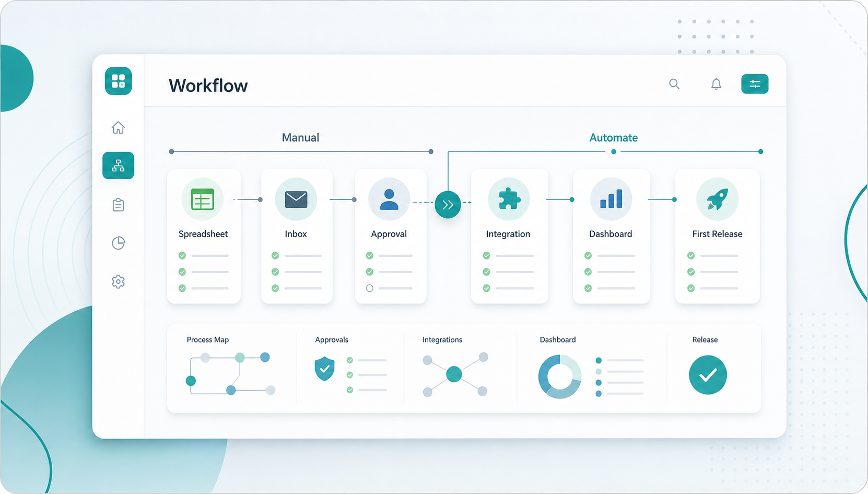Click the Dashboard donut chart
This screenshot has height=494, width=868.
point(560,377)
